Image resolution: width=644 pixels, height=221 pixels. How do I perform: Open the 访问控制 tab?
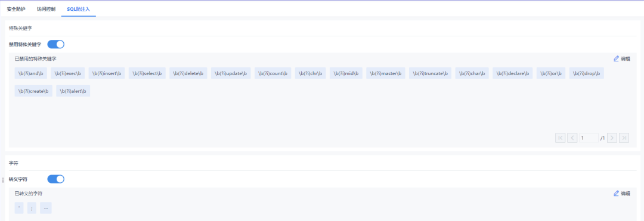tap(46, 8)
